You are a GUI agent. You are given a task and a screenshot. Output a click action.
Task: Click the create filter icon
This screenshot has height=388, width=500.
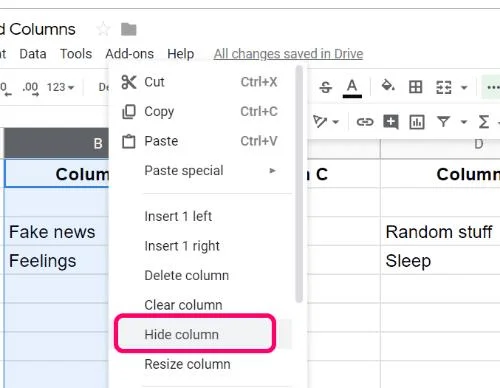coord(443,122)
